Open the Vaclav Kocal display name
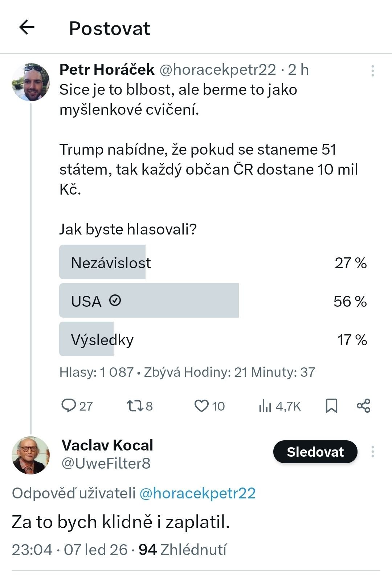This screenshot has height=579, width=392. (107, 445)
